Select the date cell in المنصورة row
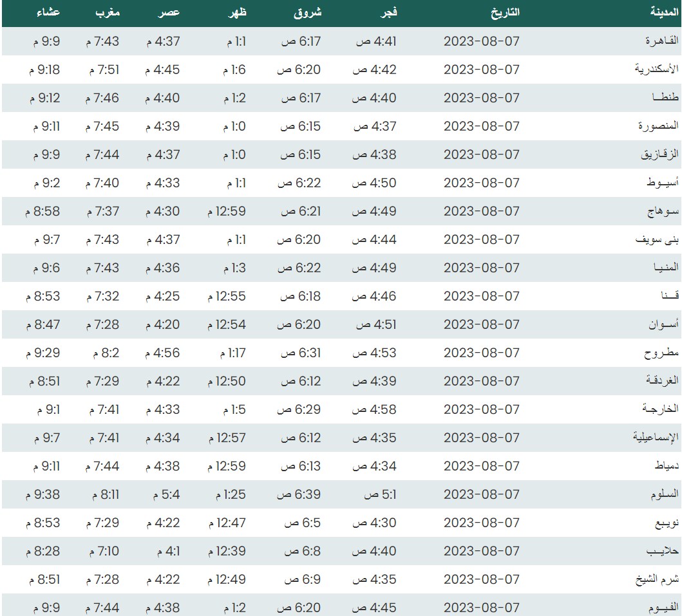Screen dimensions: 682x616 tap(481, 126)
